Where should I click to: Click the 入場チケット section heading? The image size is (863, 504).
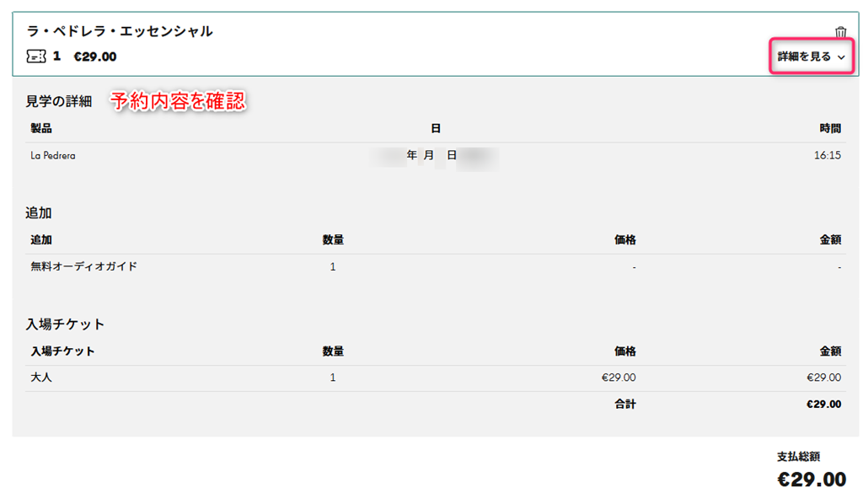click(x=65, y=324)
